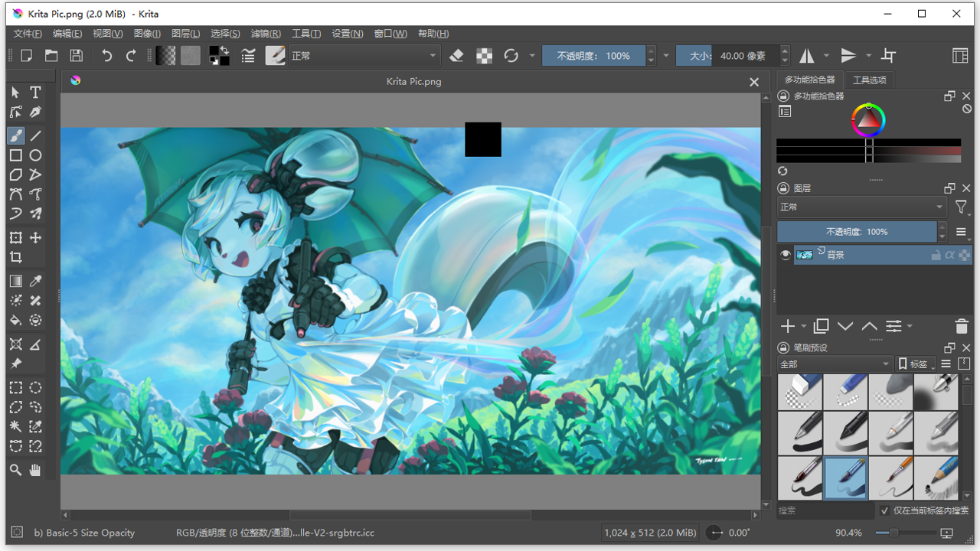Toggle horizontal mirror tool
This screenshot has width=980, height=551.
(807, 56)
